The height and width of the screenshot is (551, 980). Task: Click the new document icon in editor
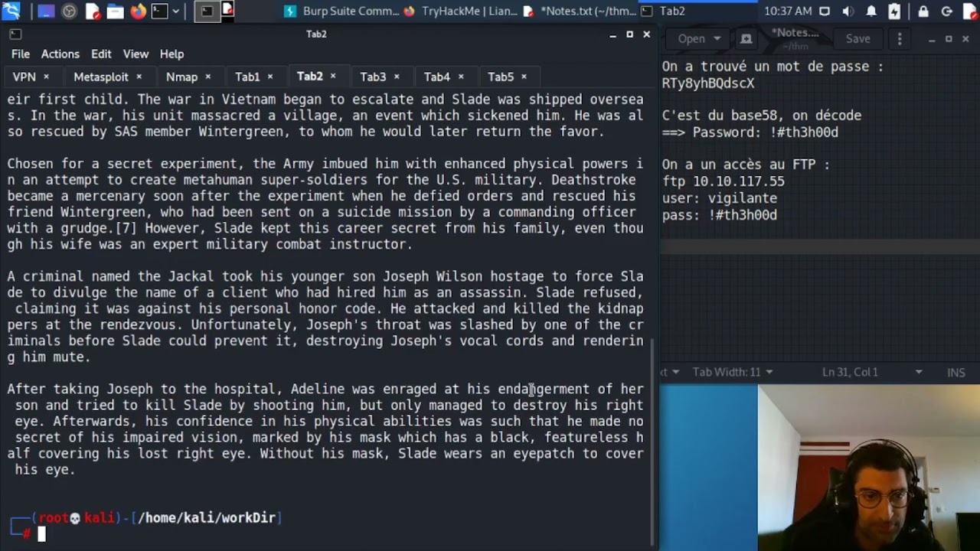746,39
